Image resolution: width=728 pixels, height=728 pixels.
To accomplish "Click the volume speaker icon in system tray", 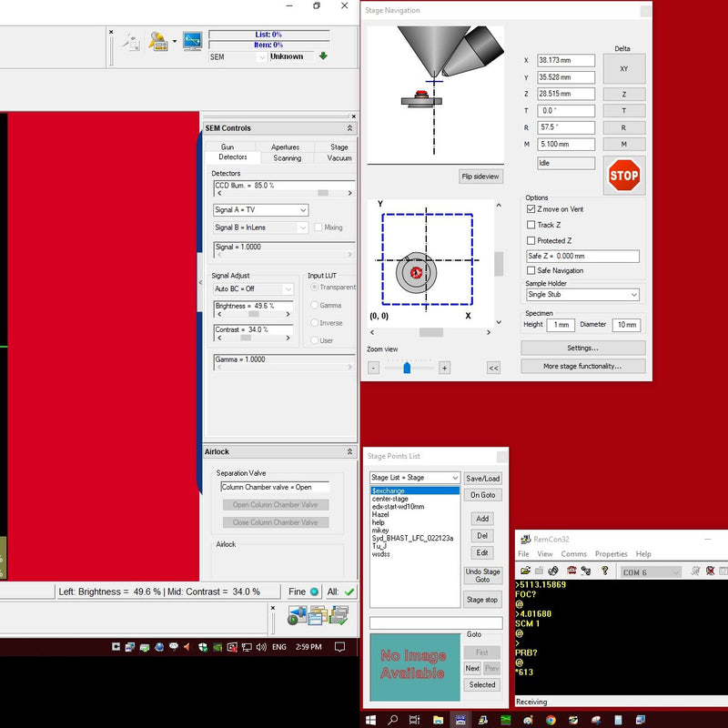I will pos(260,647).
